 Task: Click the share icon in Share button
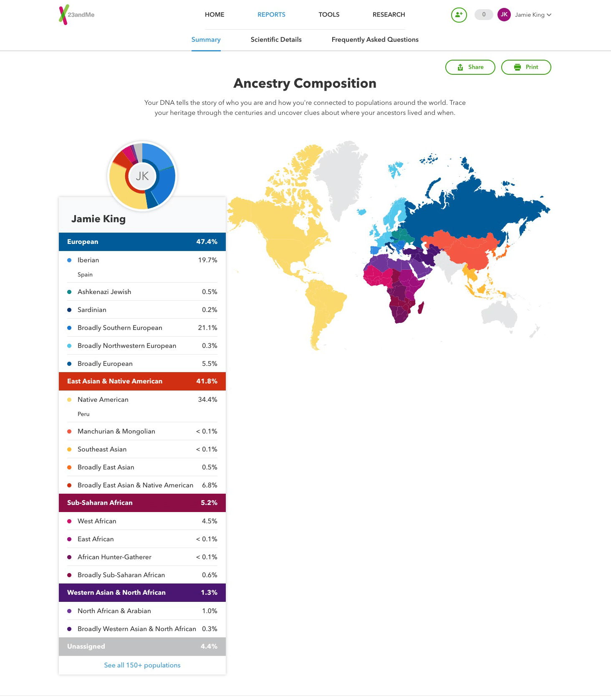point(460,67)
